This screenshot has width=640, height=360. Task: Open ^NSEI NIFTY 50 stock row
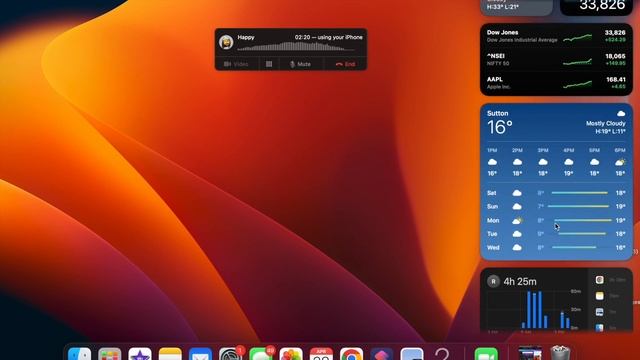tap(556, 60)
